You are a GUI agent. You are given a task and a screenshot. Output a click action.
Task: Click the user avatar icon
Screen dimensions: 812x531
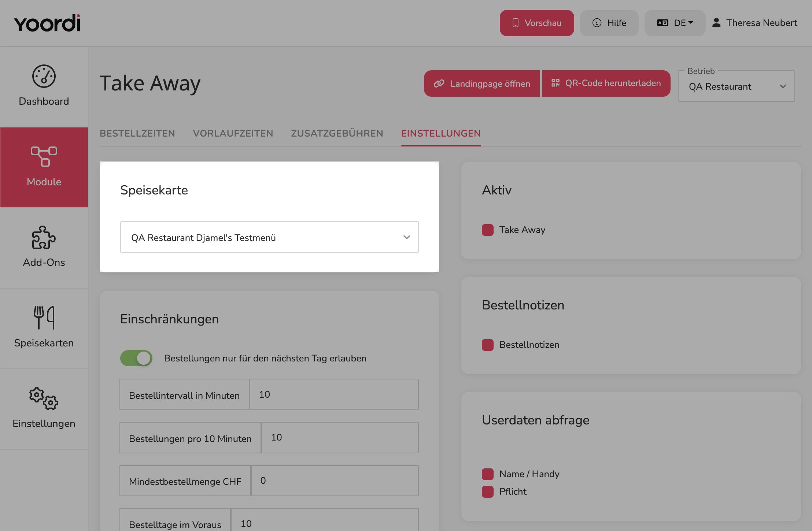[716, 23]
